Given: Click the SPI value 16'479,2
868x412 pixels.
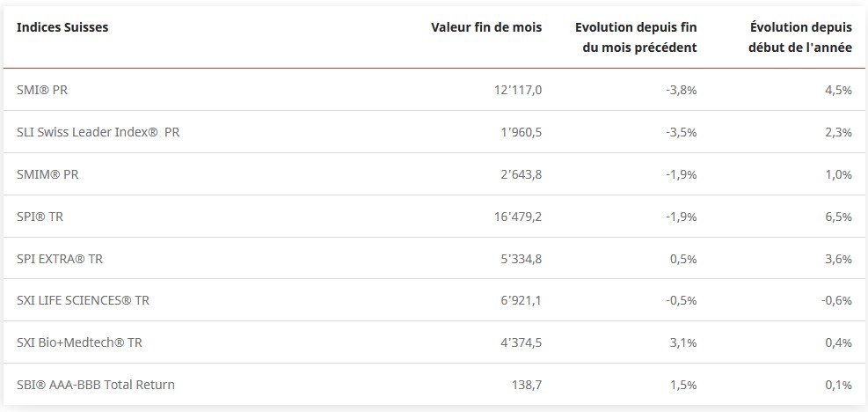Looking at the screenshot, I should pos(518,217).
